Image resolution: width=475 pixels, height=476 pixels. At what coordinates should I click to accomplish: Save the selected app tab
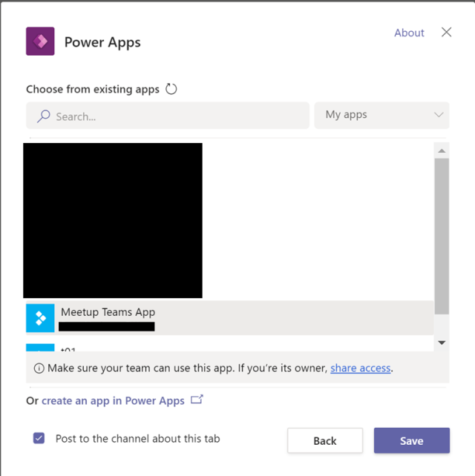411,440
